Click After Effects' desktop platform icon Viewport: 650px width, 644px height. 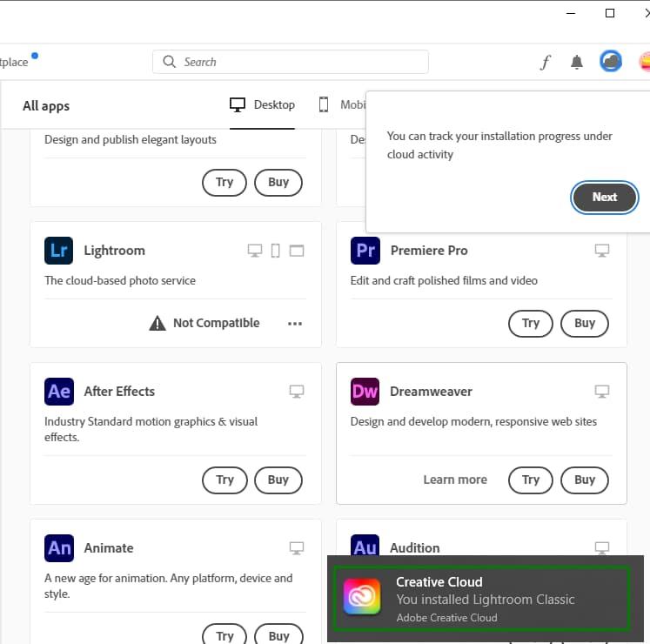(x=297, y=392)
